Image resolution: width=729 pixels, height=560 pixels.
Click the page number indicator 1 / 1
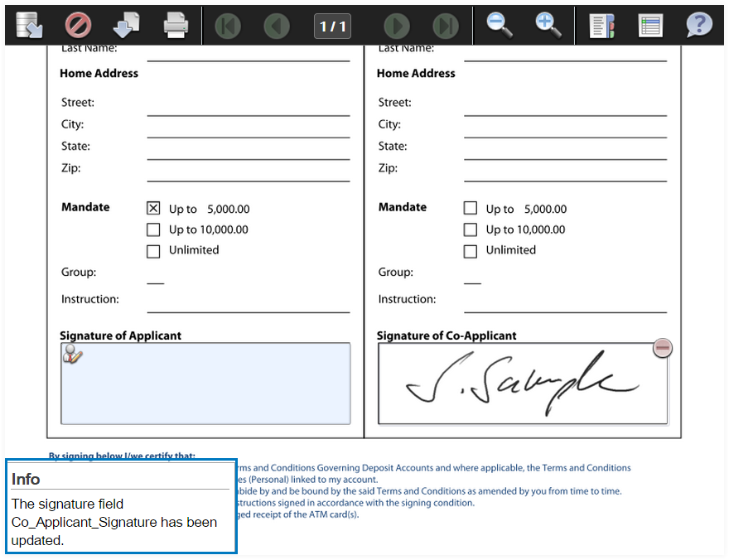click(x=333, y=27)
